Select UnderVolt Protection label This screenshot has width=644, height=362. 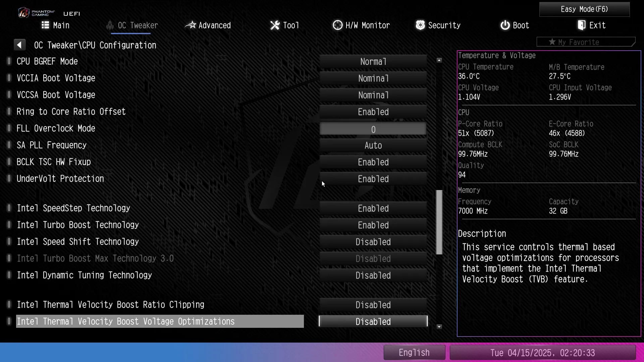coord(60,179)
